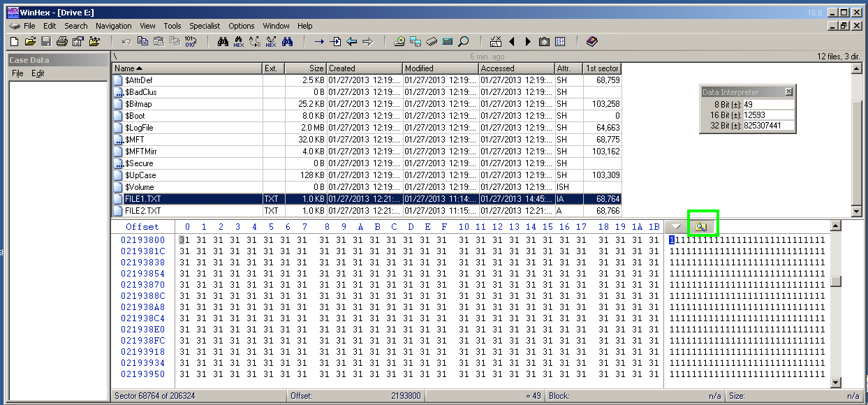Viewport: 868px width, 405px height.
Task: Click the calculator icon in the toolbar
Action: click(x=448, y=42)
